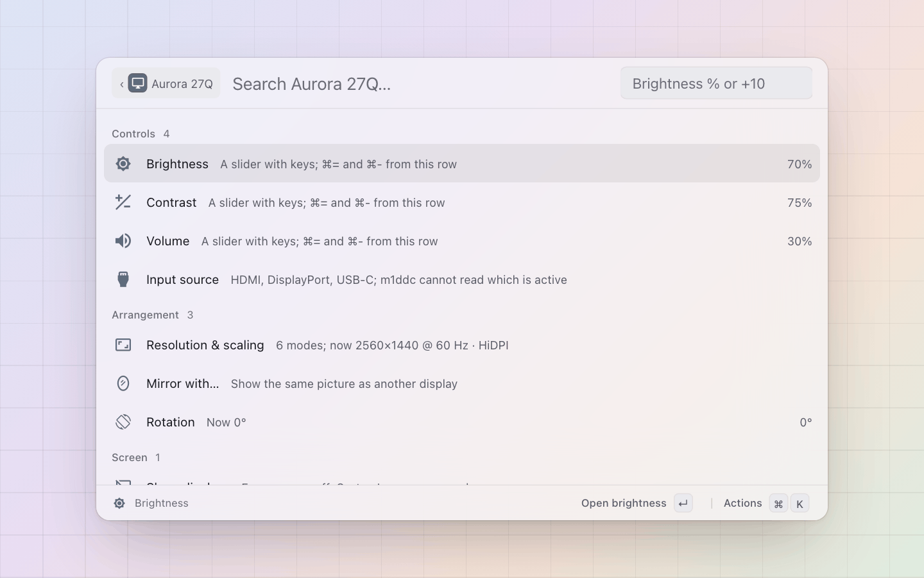Viewport: 924px width, 578px height.
Task: Click the Rotation screen icon
Action: 123,422
